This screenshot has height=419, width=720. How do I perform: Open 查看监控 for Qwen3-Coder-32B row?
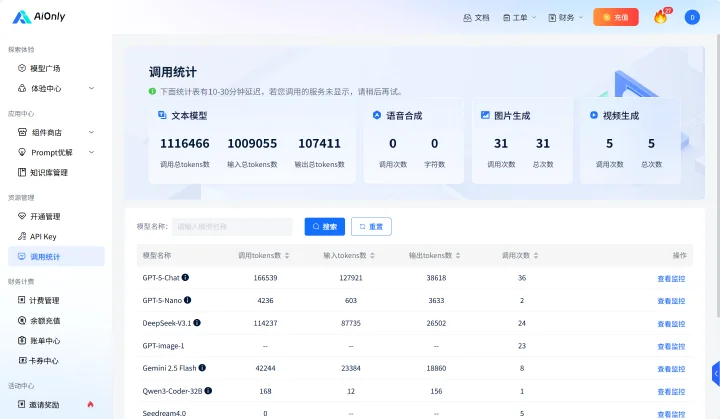coord(671,392)
